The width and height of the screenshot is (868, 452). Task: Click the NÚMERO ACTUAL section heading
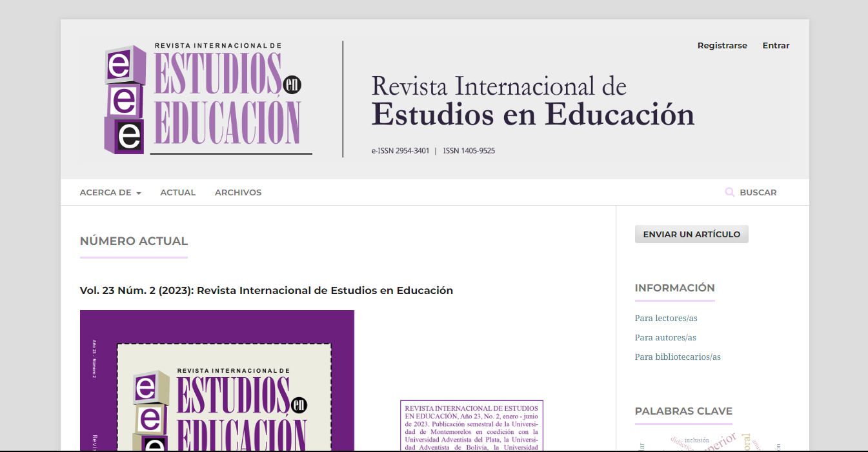[134, 241]
